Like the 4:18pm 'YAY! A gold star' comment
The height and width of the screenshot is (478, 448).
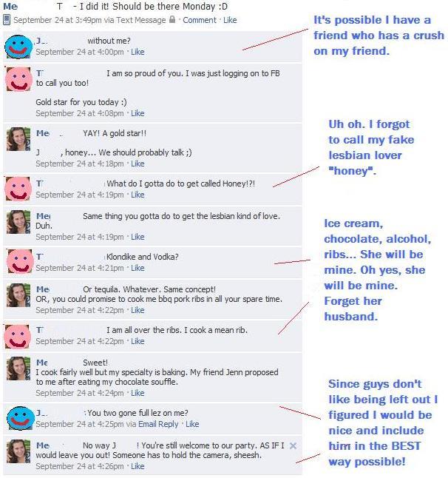pos(138,164)
